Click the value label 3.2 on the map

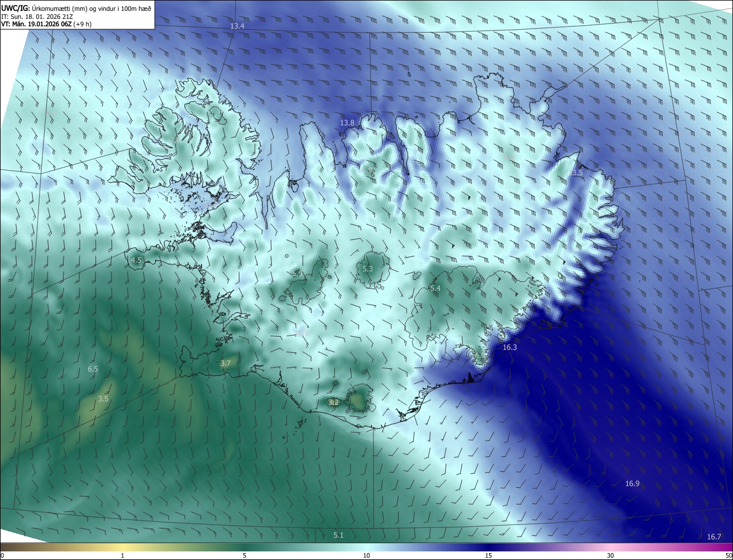334,403
